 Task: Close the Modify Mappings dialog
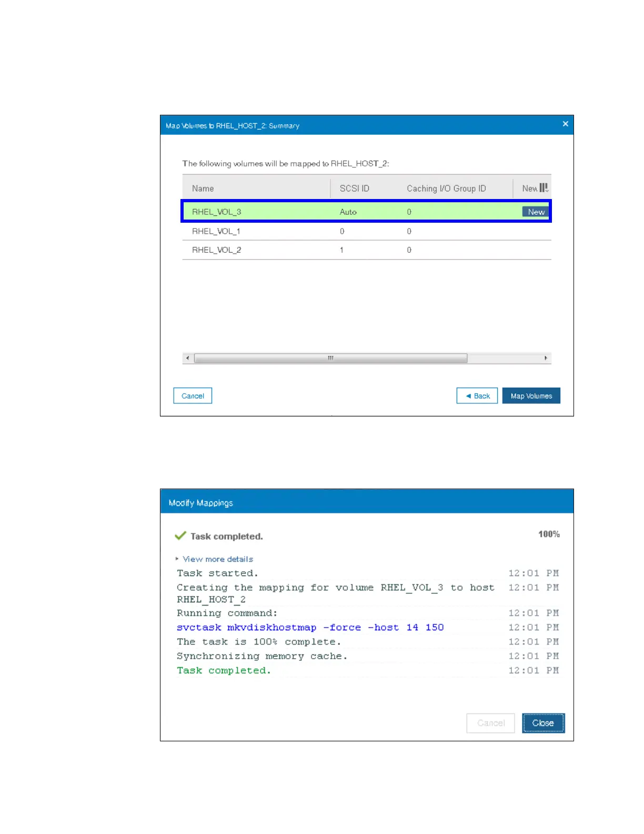pyautogui.click(x=543, y=723)
